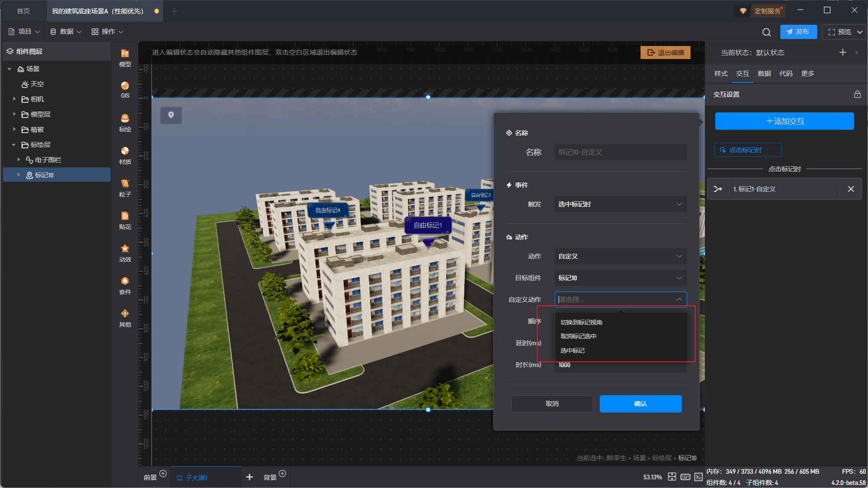The image size is (868, 488).
Task: Open the 目标组件 标记10 dropdown
Action: tap(620, 278)
